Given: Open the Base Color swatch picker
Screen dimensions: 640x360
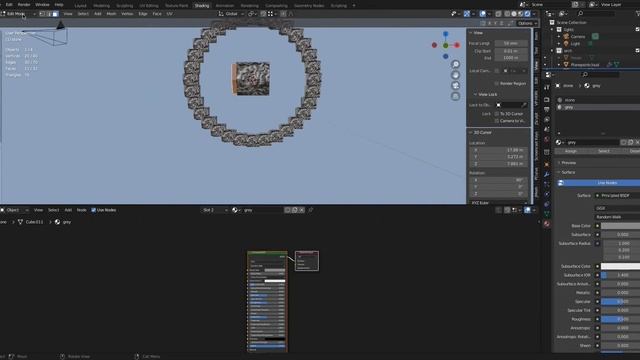Looking at the screenshot, I should point(620,226).
